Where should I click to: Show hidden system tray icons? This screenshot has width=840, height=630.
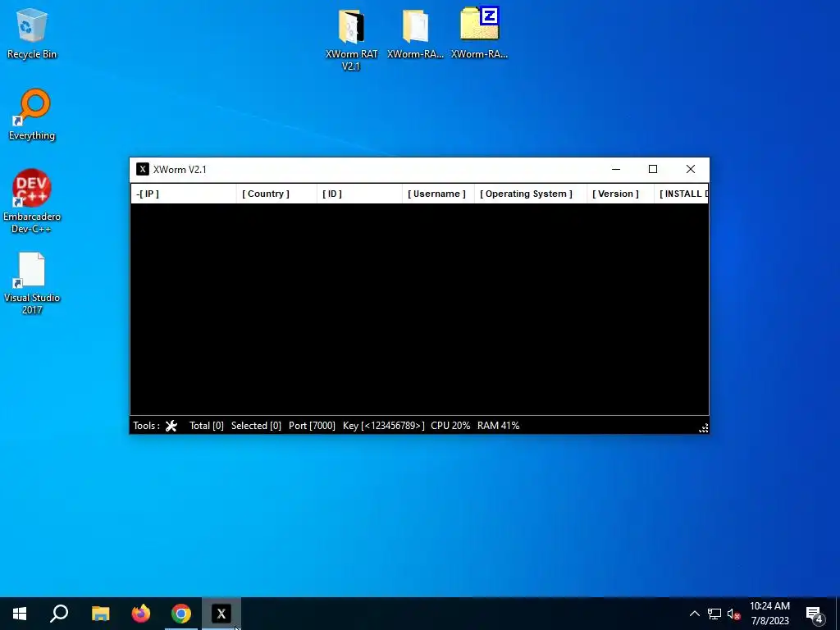694,614
